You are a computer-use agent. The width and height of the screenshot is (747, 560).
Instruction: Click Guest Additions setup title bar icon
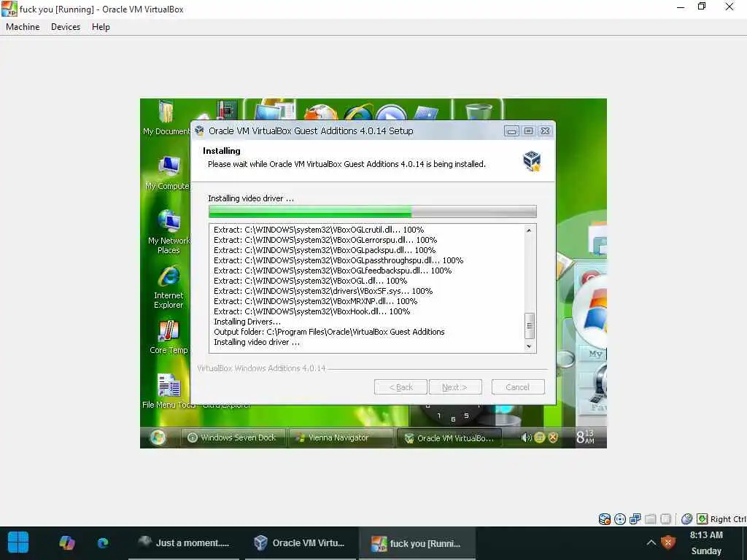200,131
